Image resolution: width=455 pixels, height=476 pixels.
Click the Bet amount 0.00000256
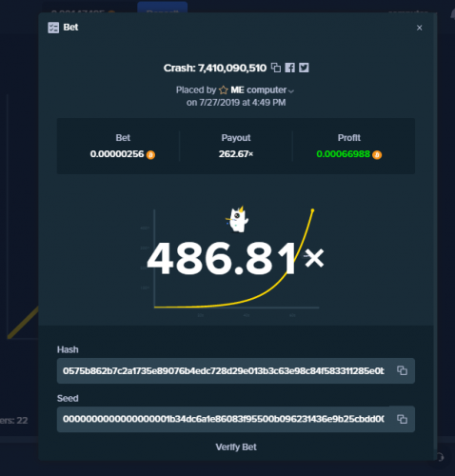pos(117,154)
